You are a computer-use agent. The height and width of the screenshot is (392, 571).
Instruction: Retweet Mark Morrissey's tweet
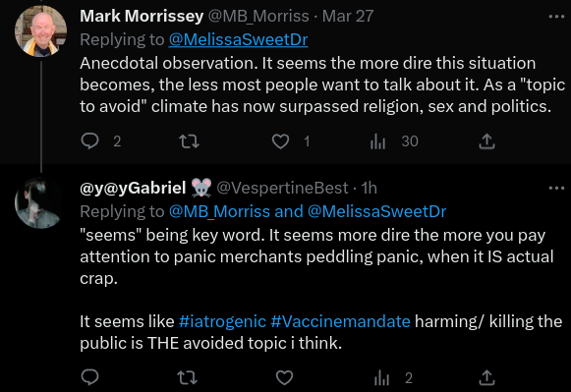(x=190, y=141)
